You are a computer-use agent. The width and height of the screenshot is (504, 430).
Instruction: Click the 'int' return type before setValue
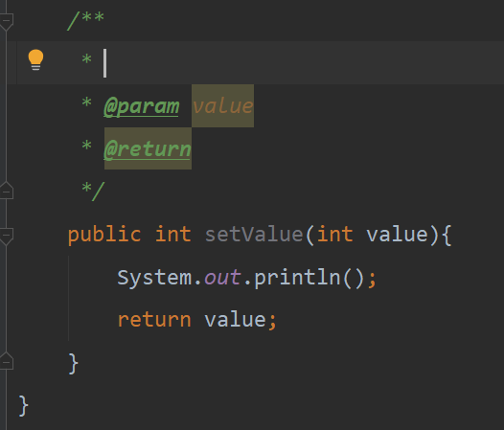click(x=173, y=235)
